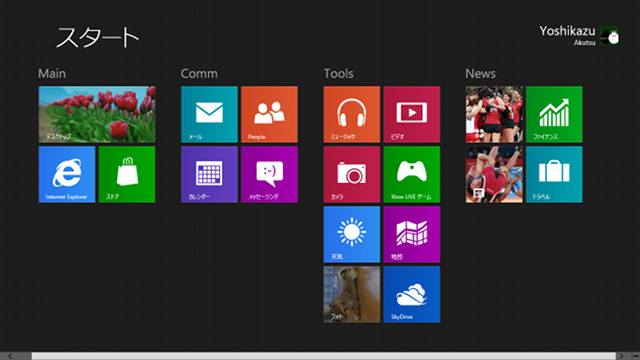Image resolution: width=640 pixels, height=360 pixels.
Task: Open the Maps (地図) tile
Action: click(412, 234)
